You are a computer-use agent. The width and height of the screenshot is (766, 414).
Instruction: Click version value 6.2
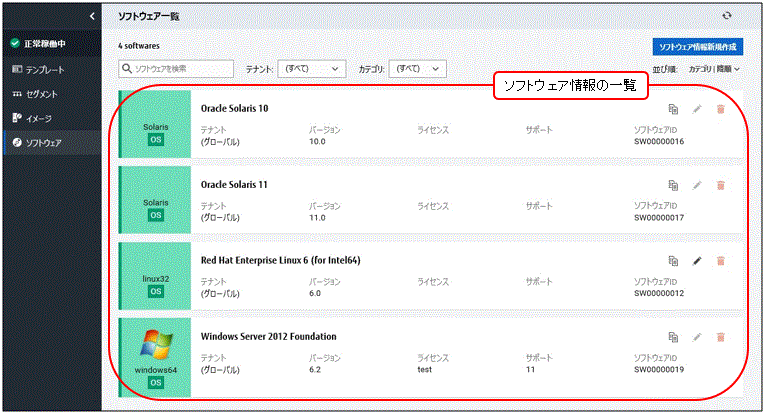click(x=315, y=370)
